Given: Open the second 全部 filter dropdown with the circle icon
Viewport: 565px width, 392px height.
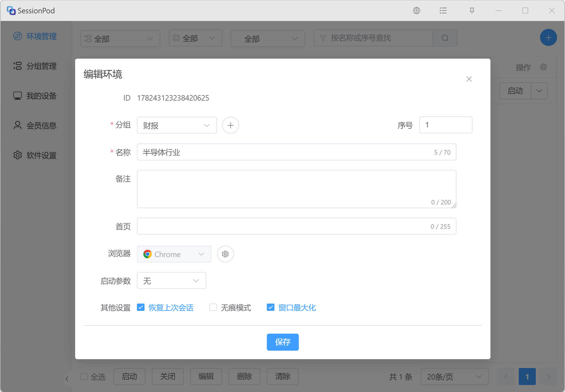Looking at the screenshot, I should (195, 38).
